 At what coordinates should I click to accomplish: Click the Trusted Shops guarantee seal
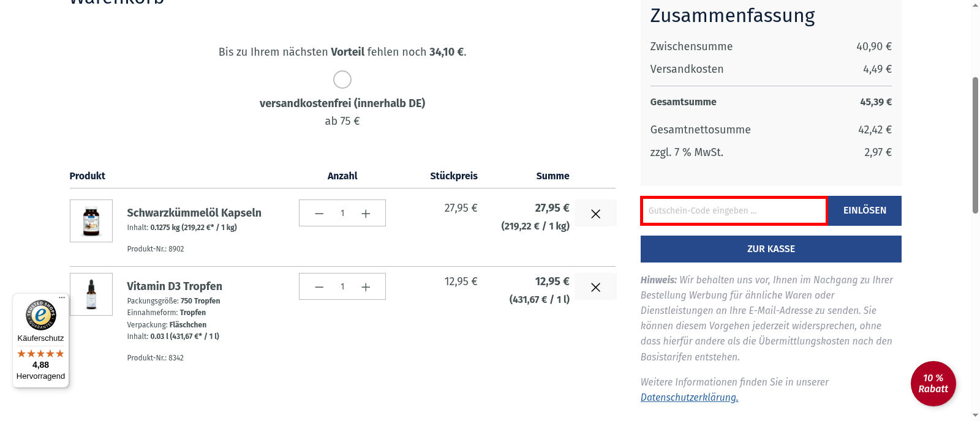[41, 315]
